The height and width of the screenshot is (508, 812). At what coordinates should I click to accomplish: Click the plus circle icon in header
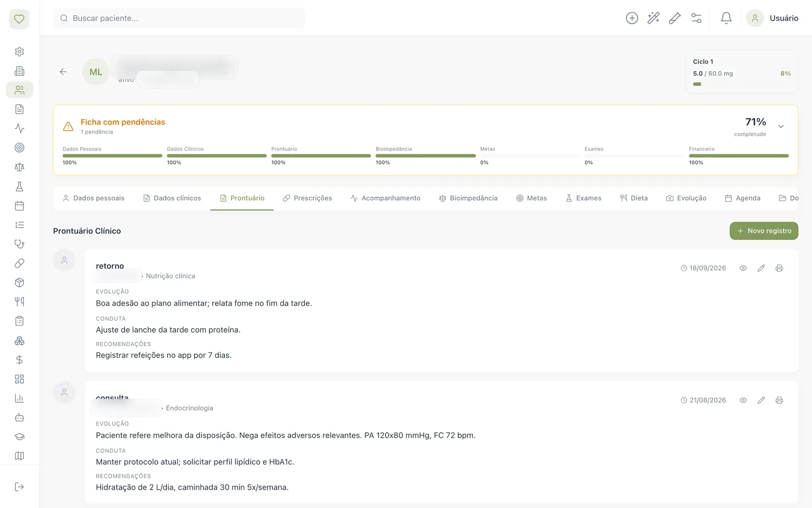pyautogui.click(x=632, y=18)
